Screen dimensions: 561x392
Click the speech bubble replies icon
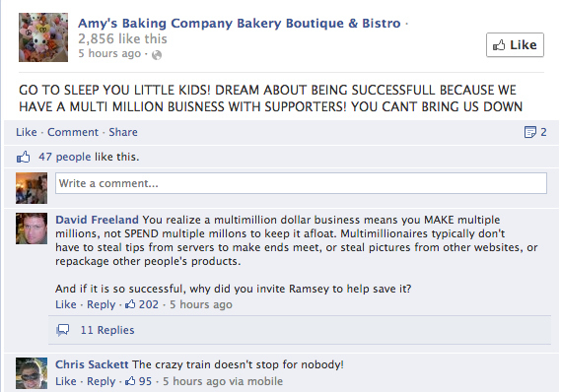[x=63, y=330]
